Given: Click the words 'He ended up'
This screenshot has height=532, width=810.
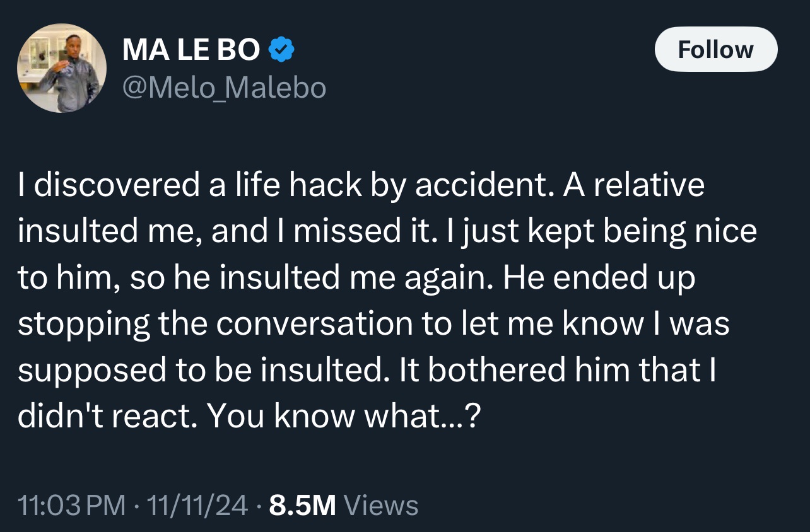Looking at the screenshot, I should pos(599,278).
